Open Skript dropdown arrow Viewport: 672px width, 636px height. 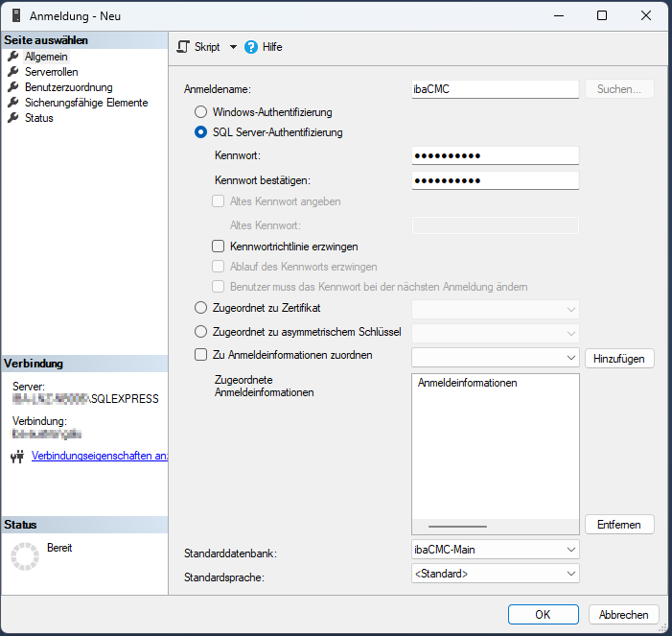click(x=233, y=47)
